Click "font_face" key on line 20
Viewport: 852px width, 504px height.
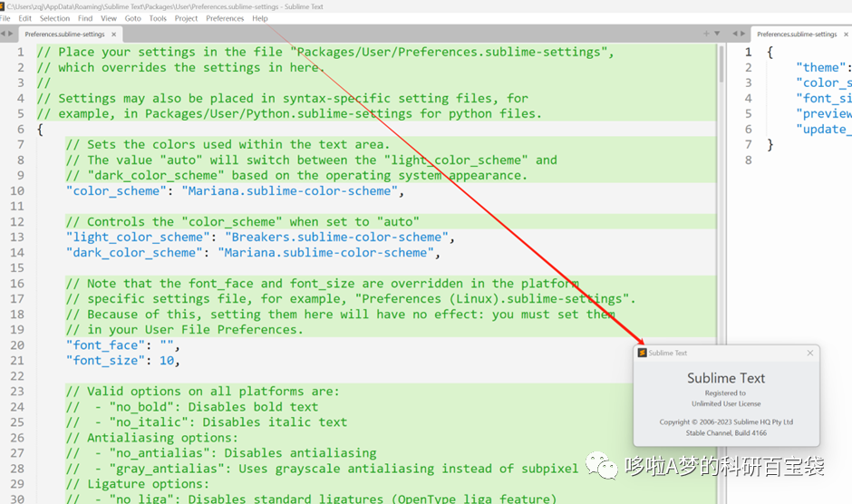105,345
